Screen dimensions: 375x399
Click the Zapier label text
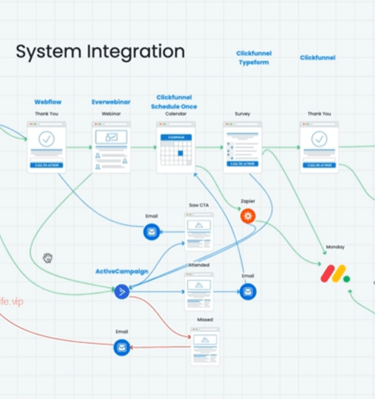(248, 201)
